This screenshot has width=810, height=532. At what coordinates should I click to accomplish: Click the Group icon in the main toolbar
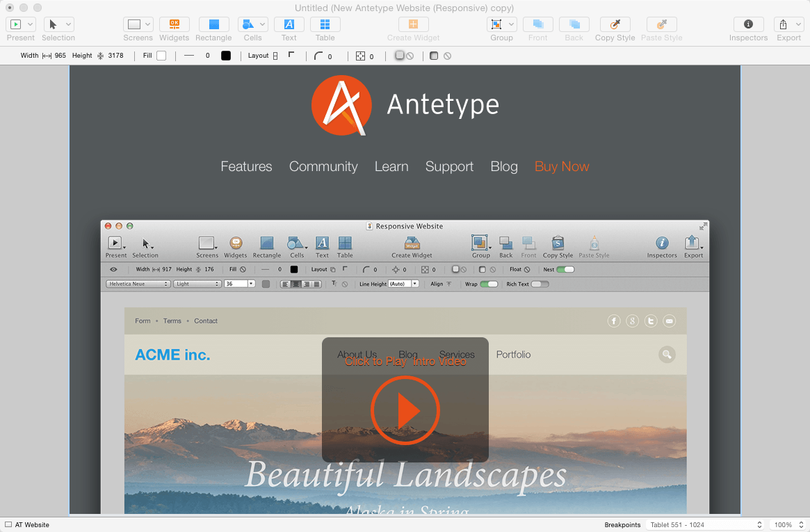496,24
